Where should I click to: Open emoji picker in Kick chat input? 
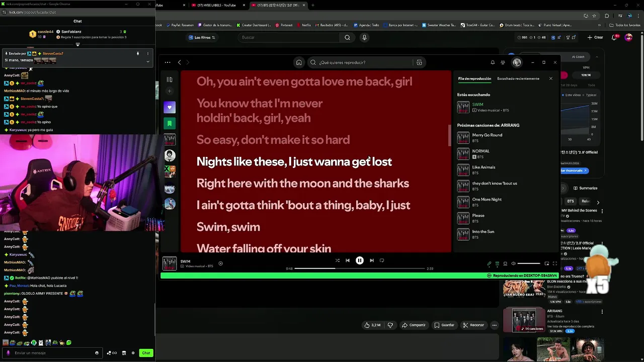(x=97, y=353)
